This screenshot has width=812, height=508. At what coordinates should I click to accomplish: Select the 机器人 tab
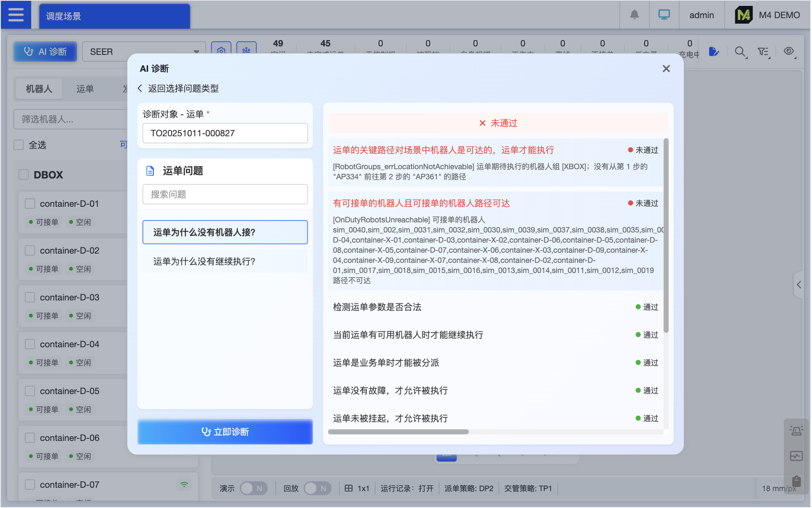coord(39,89)
